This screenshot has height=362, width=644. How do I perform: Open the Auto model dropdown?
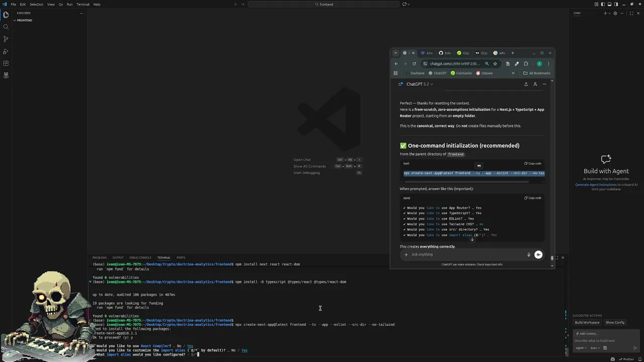click(x=595, y=348)
